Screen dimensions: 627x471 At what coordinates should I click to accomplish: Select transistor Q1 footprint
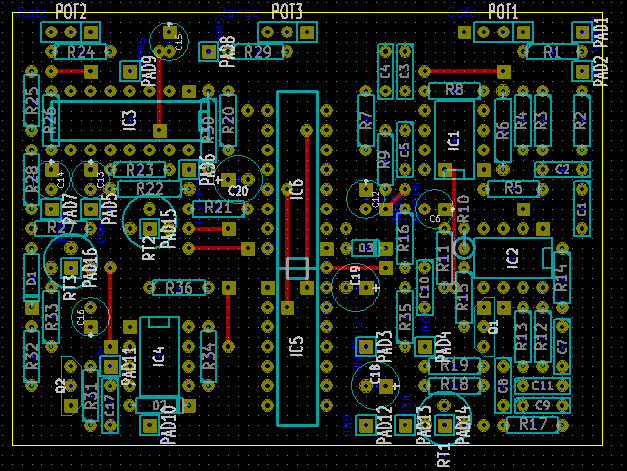(485, 327)
